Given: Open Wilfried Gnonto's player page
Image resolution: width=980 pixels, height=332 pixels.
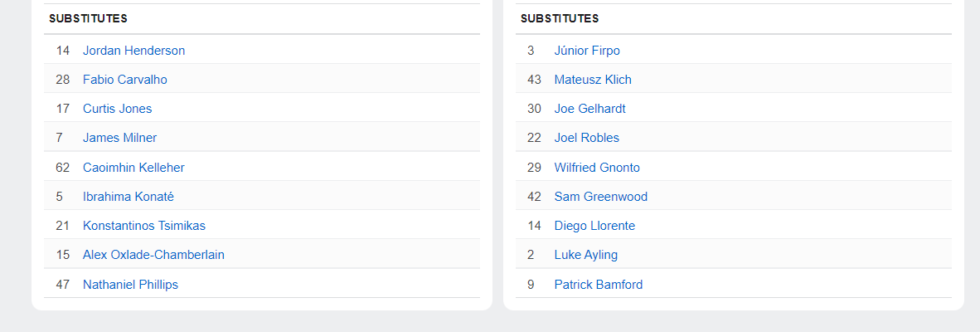Looking at the screenshot, I should click(x=597, y=168).
